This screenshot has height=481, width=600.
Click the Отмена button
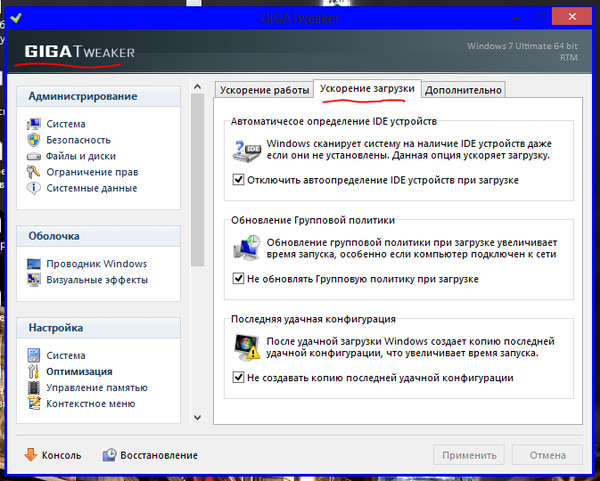point(547,455)
